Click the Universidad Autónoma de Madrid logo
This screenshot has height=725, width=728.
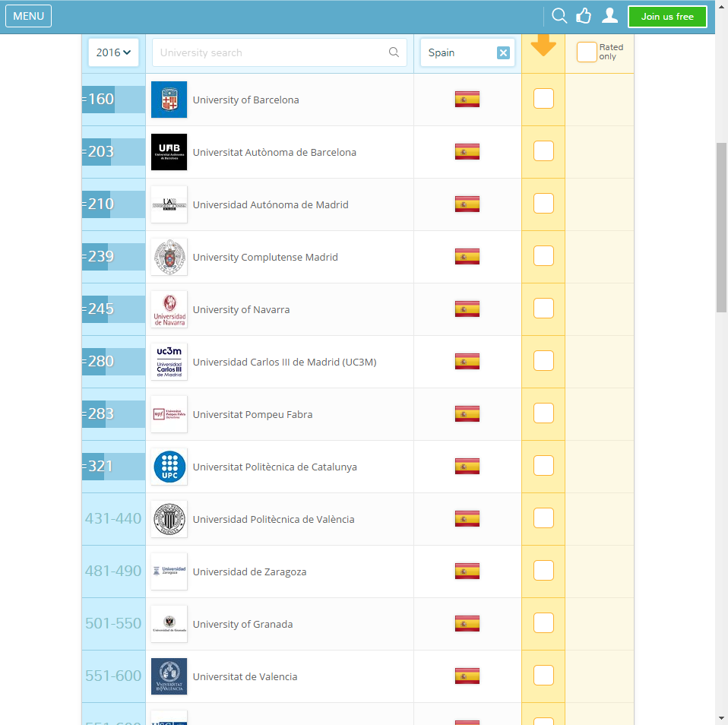click(169, 204)
